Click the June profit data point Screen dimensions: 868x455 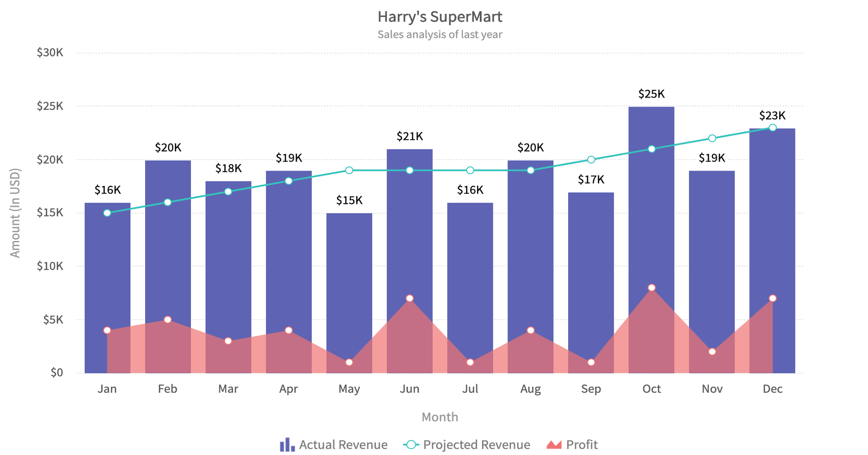(x=410, y=298)
